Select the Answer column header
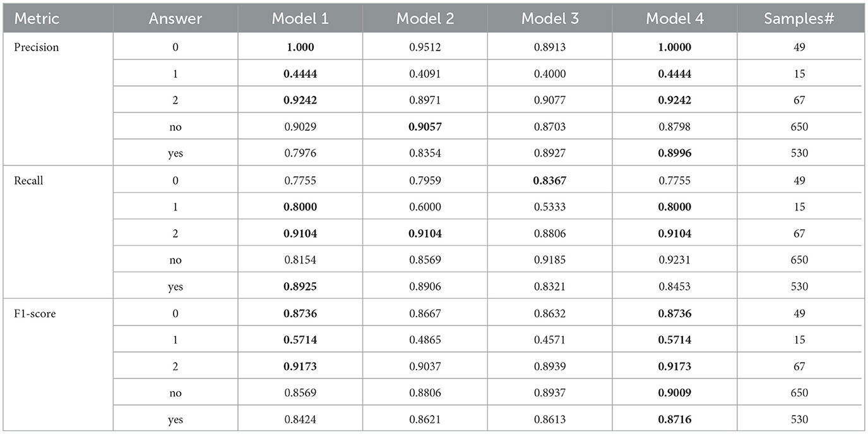 tap(175, 19)
